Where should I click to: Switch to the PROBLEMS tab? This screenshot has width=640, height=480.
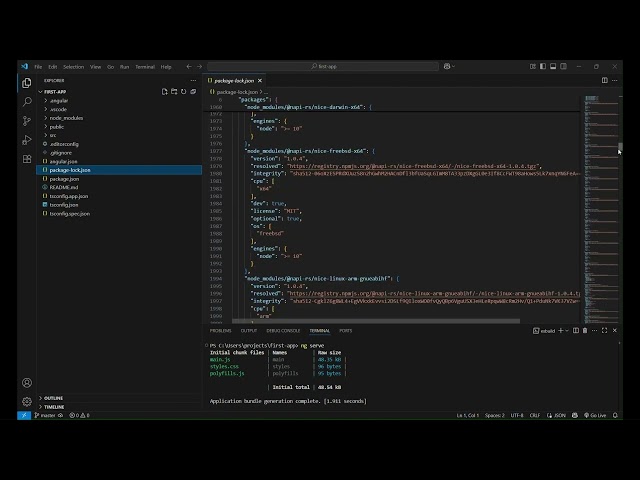coord(220,331)
